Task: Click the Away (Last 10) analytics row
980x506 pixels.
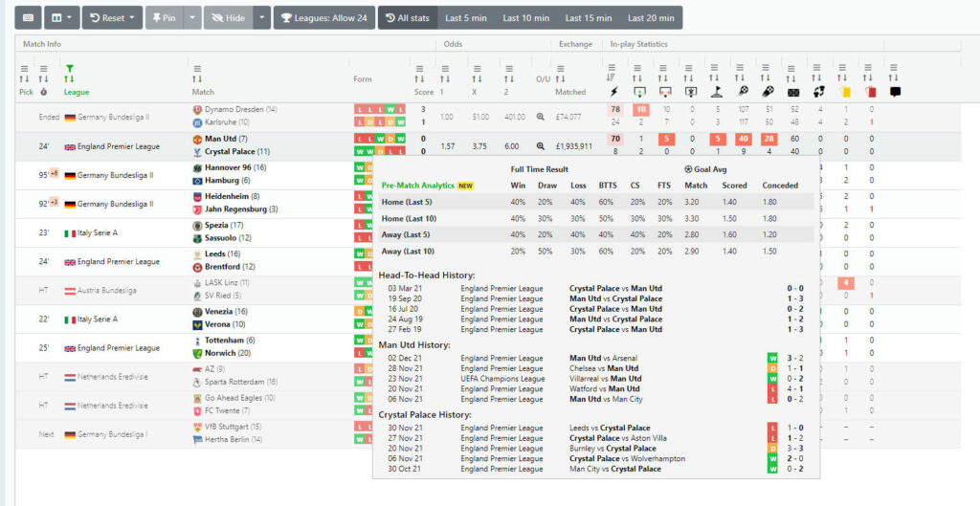Action: 595,252
